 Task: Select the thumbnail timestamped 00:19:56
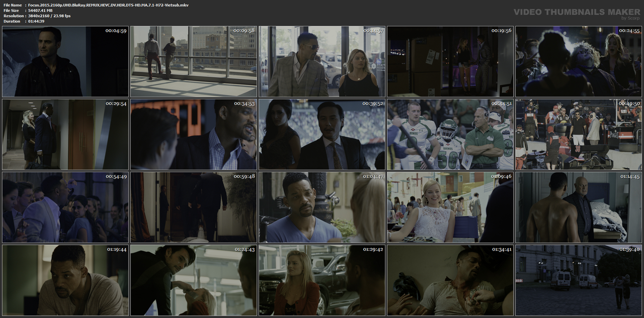tap(450, 61)
